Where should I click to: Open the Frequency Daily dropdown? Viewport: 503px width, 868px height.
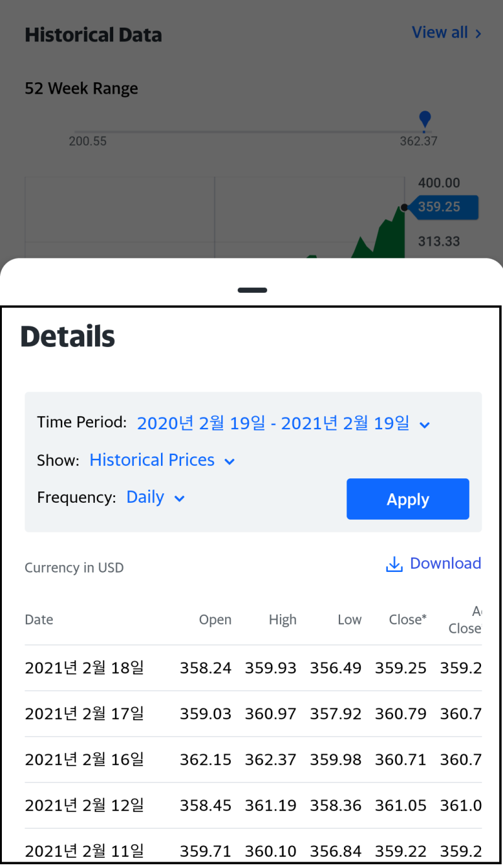point(155,498)
